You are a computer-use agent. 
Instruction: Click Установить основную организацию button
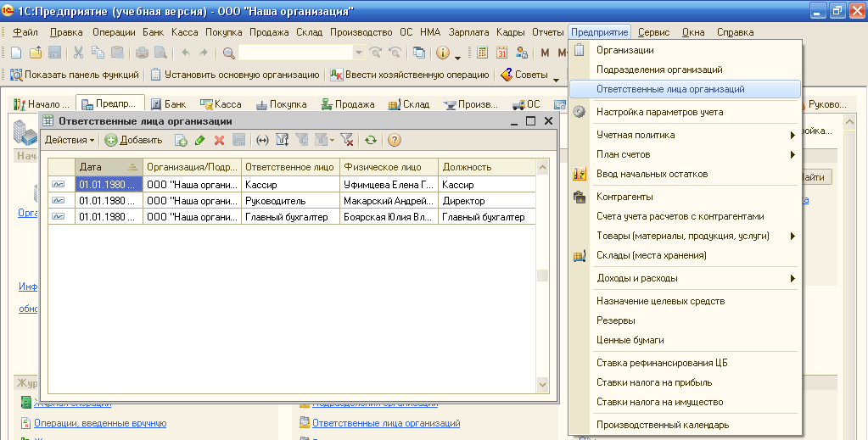pos(235,75)
